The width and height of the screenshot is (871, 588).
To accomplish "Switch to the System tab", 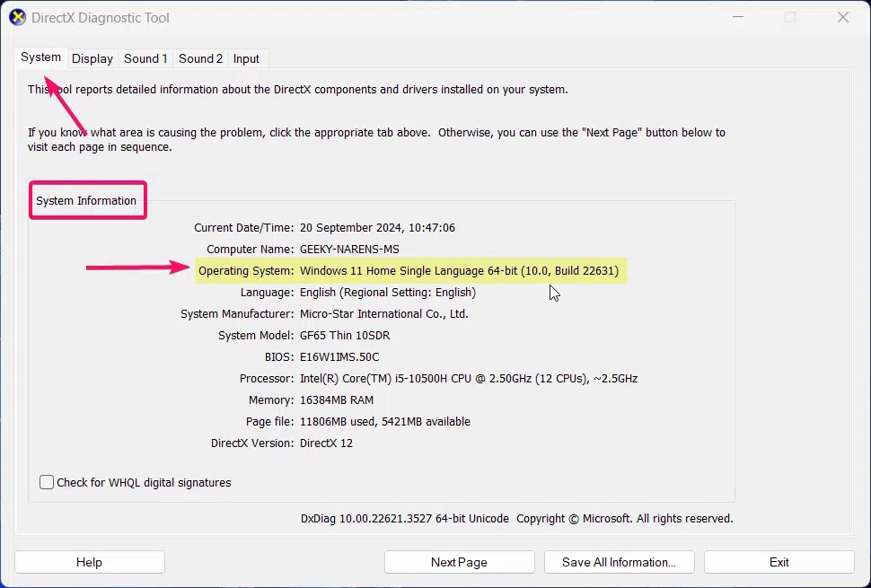I will 40,57.
